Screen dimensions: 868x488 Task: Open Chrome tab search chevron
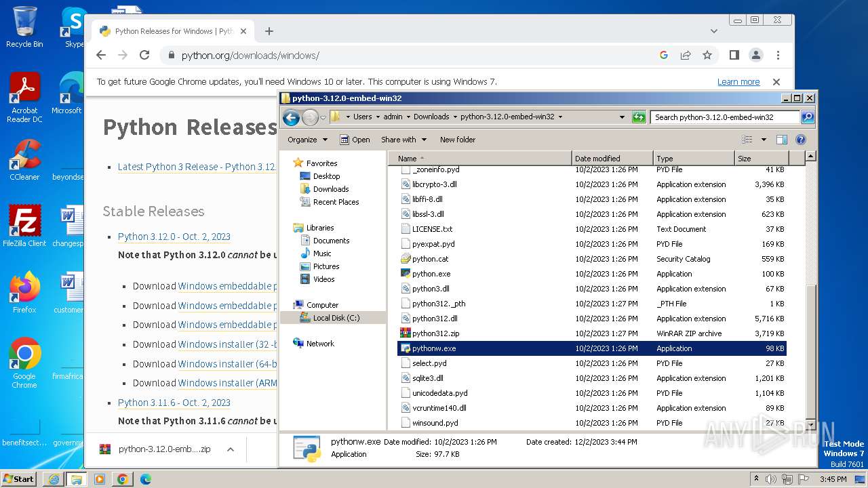[714, 31]
